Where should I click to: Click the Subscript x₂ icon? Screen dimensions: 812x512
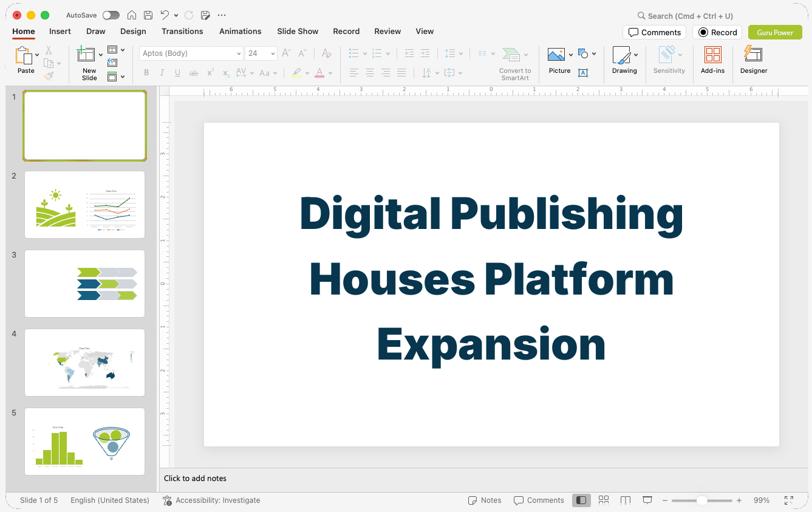pos(226,73)
